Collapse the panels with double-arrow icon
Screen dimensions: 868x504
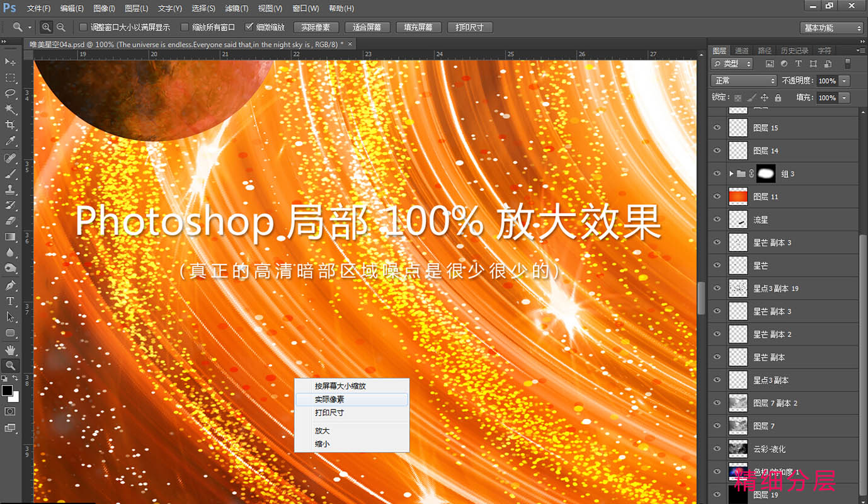(x=861, y=41)
